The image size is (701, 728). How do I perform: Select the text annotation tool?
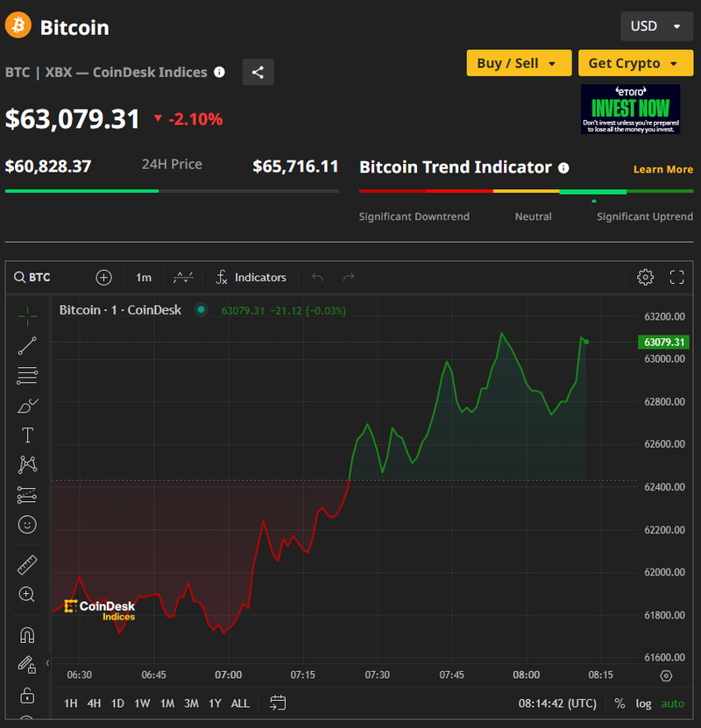pyautogui.click(x=27, y=435)
